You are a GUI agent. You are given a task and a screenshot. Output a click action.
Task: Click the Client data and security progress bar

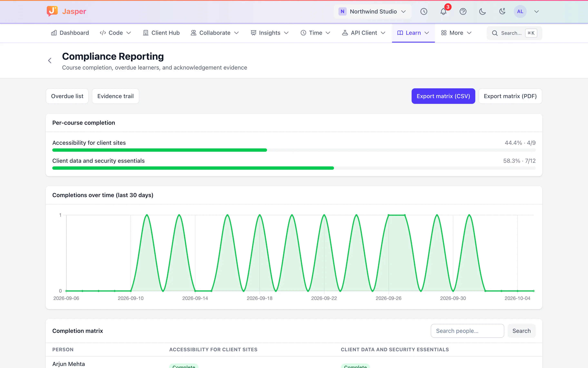(294, 168)
